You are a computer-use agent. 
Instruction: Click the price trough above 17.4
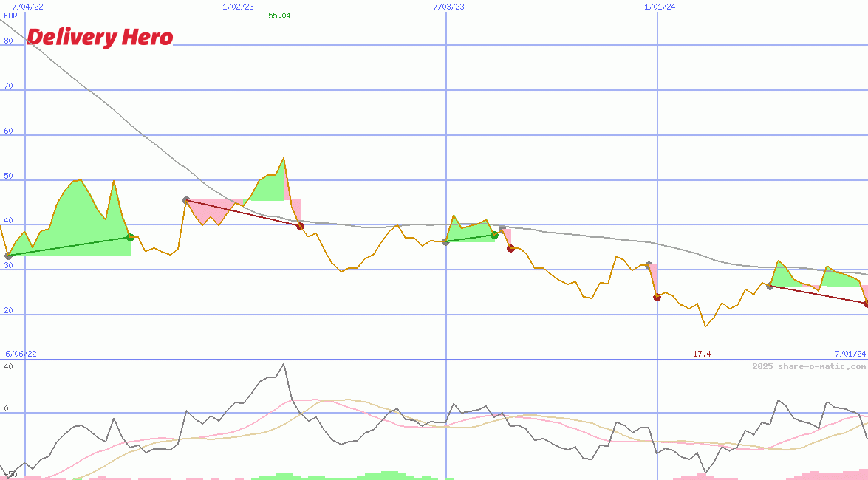pyautogui.click(x=705, y=326)
